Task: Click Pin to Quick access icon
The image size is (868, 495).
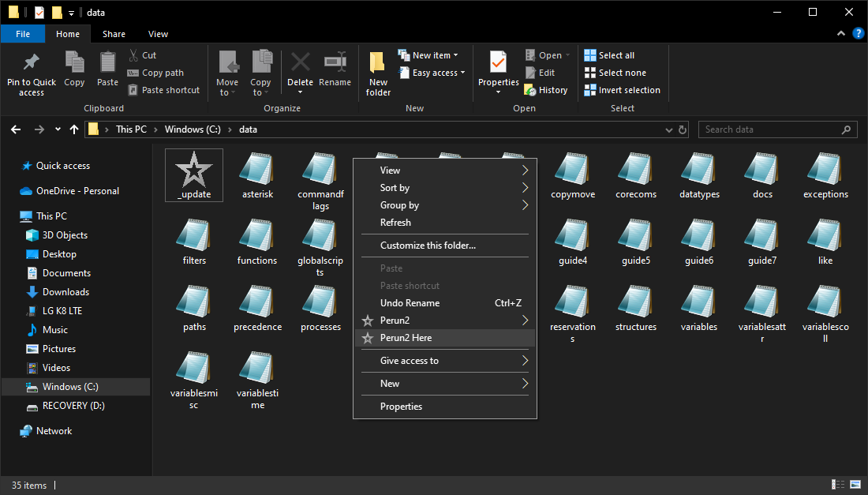Action: click(32, 63)
